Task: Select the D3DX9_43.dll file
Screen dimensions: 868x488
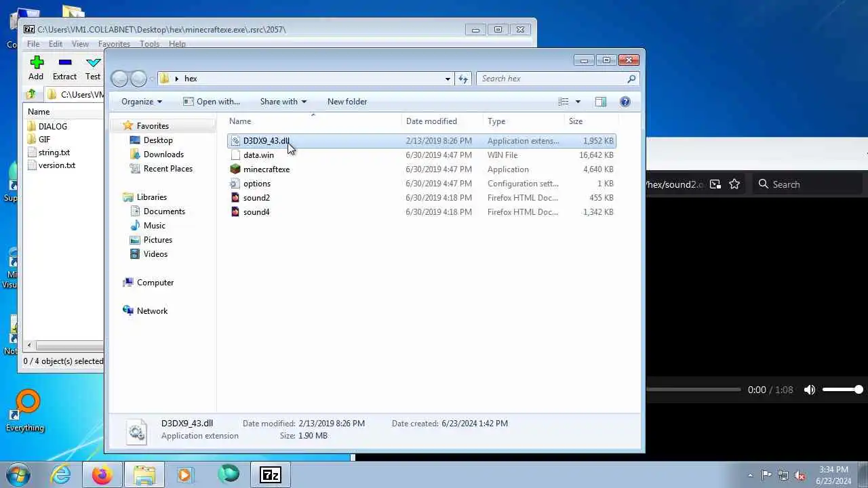Action: click(421, 141)
